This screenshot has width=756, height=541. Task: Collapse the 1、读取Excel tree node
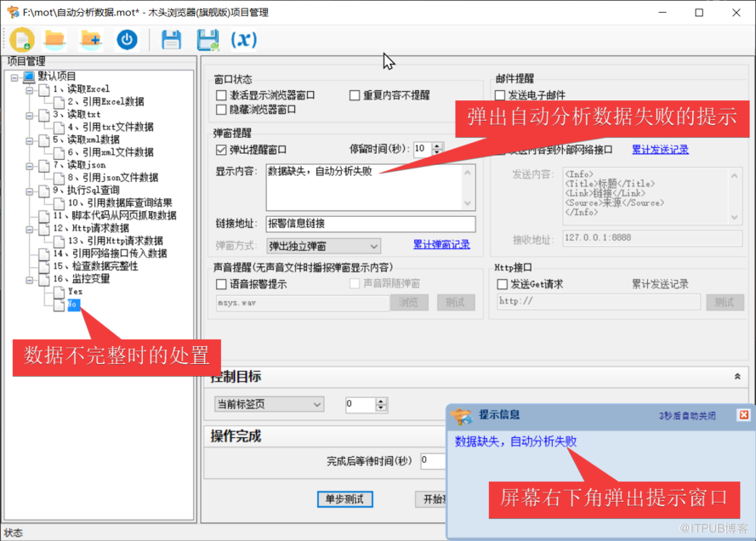pos(30,89)
